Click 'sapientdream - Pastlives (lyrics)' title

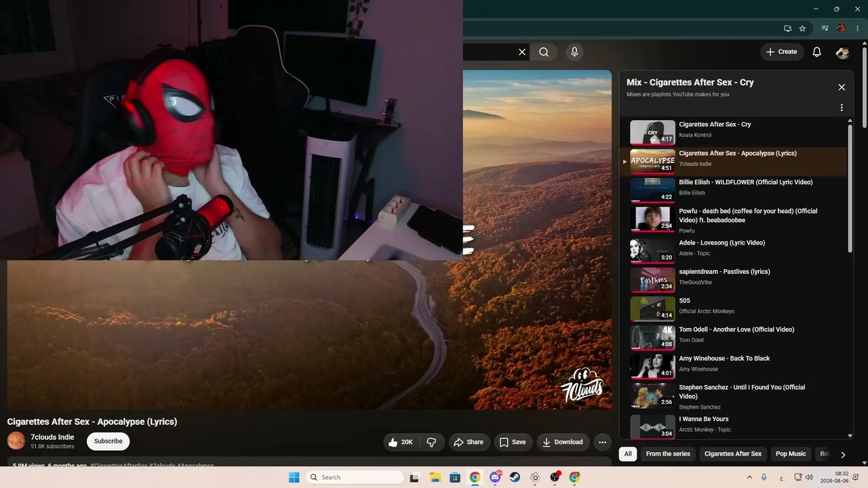724,272
